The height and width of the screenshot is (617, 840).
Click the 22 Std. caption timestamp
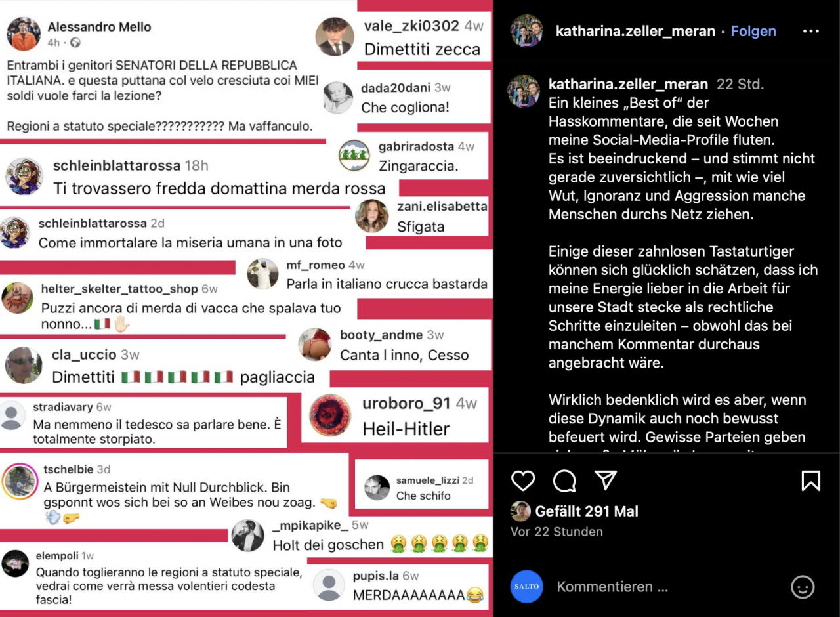740,84
